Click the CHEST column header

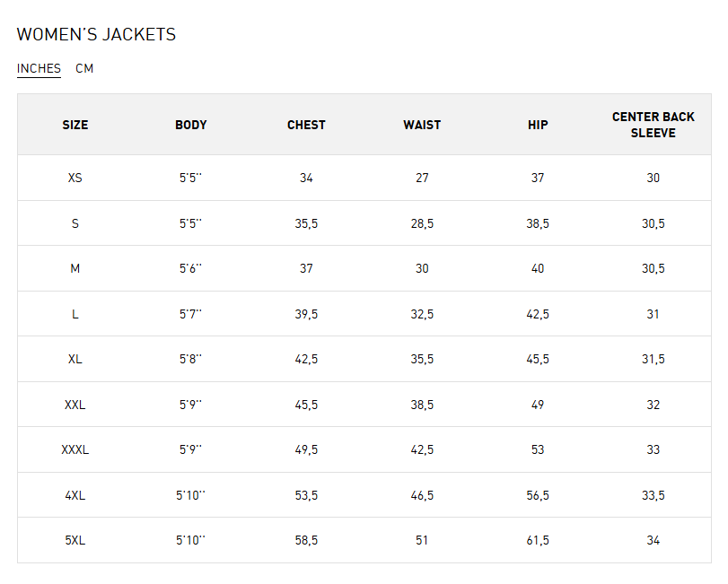point(306,125)
